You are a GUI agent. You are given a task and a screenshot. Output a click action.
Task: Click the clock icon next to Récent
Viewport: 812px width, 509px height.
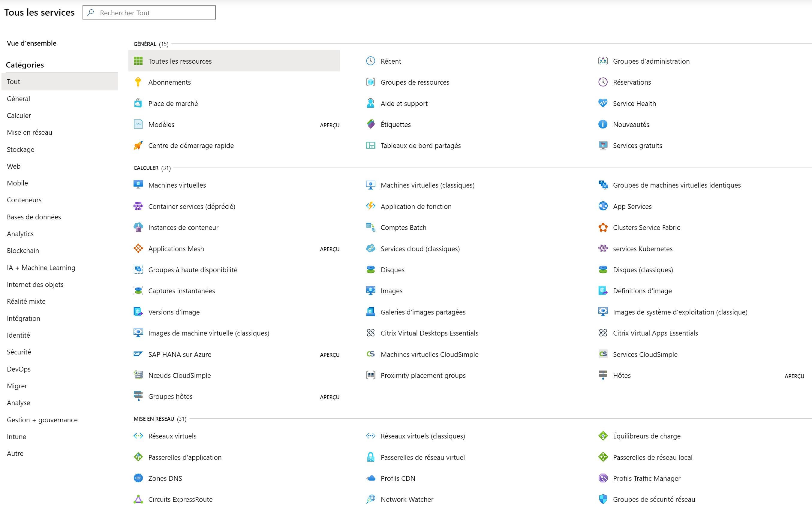tap(371, 61)
